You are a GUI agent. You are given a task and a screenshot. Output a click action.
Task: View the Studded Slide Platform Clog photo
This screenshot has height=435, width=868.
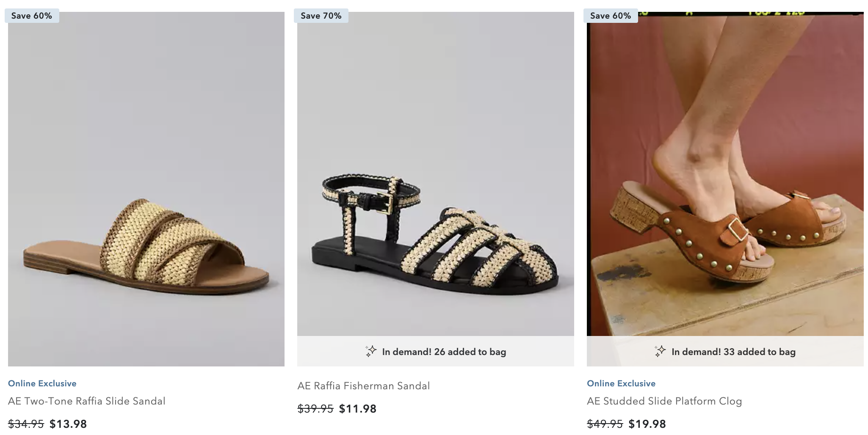pos(725,174)
